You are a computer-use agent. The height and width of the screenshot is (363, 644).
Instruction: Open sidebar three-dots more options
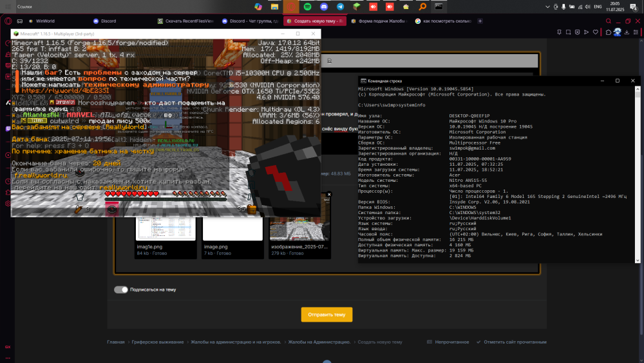pos(8,358)
